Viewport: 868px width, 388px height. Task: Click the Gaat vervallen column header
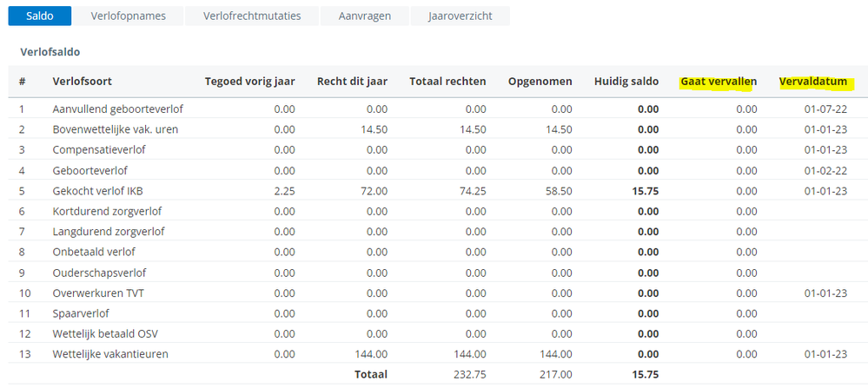[x=719, y=82]
